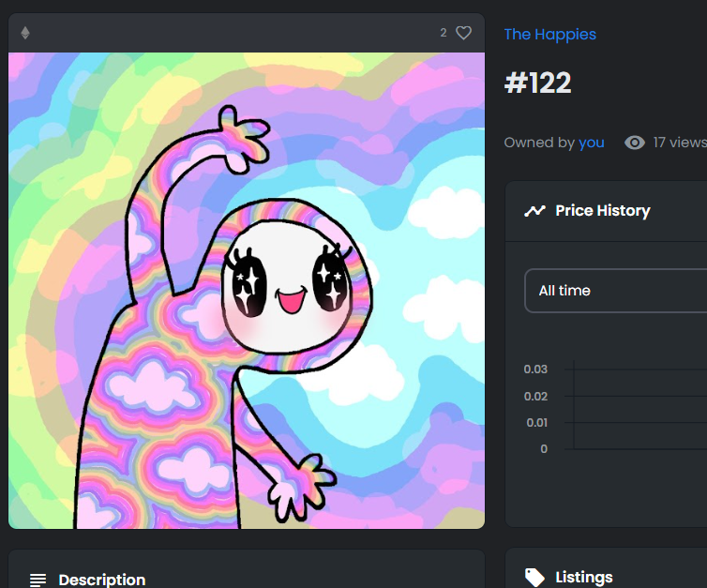The height and width of the screenshot is (588, 707).
Task: Click the "0.02" chart axis label
Action: point(535,397)
